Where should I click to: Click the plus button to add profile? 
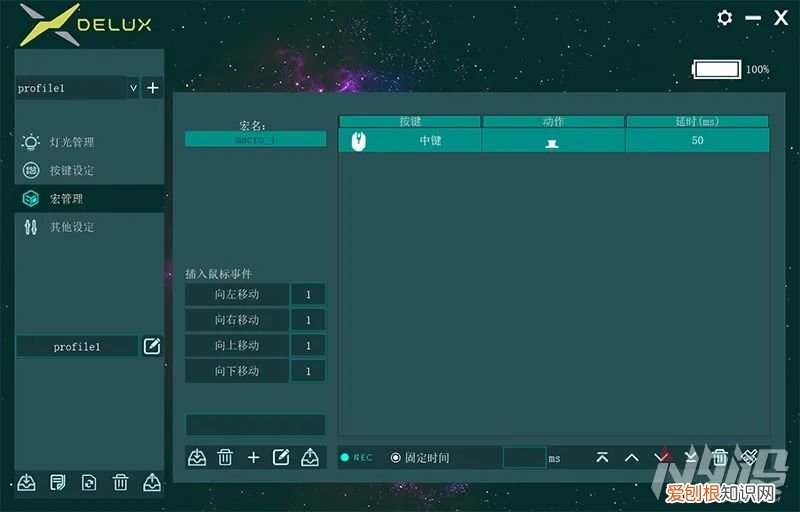[153, 88]
